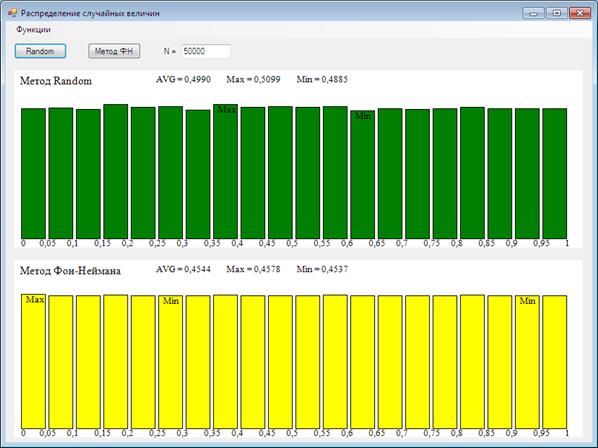This screenshot has height=448, width=598.
Task: Select the green bar labeled Max
Action: (x=225, y=171)
